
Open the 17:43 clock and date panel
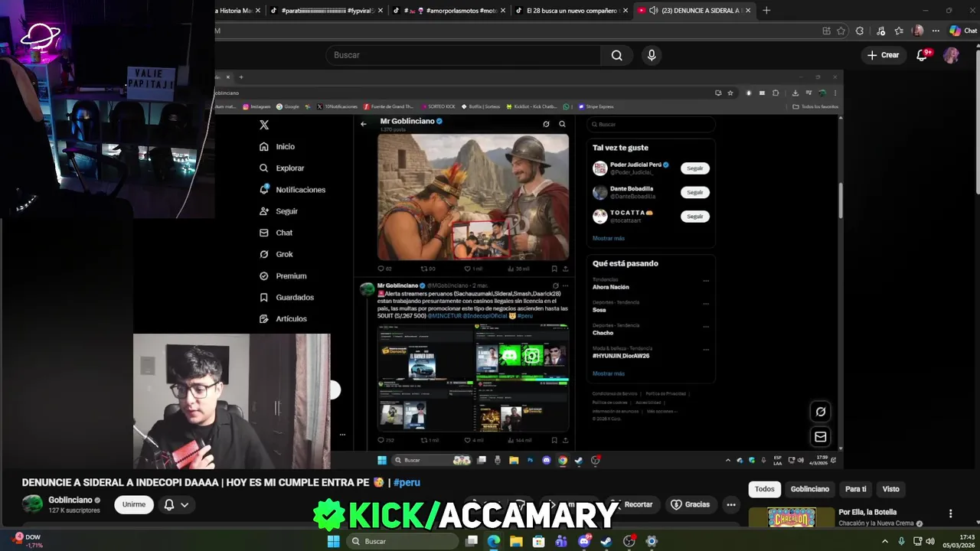[959, 541]
